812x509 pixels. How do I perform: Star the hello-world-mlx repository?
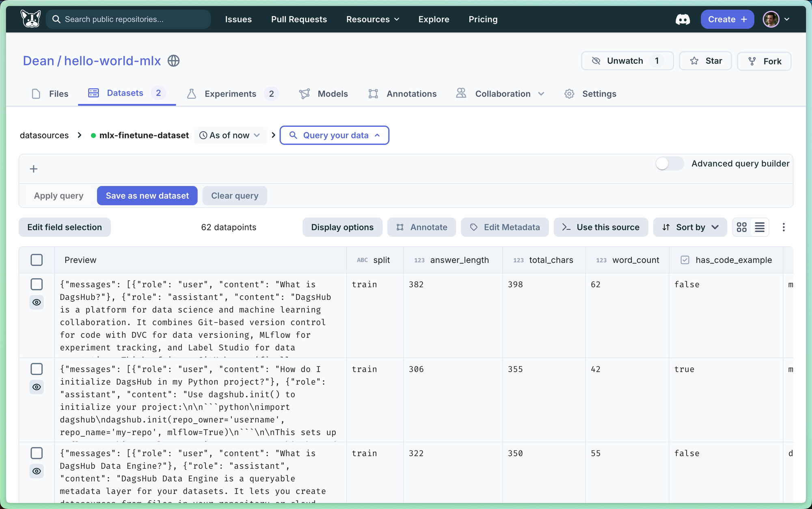click(706, 61)
